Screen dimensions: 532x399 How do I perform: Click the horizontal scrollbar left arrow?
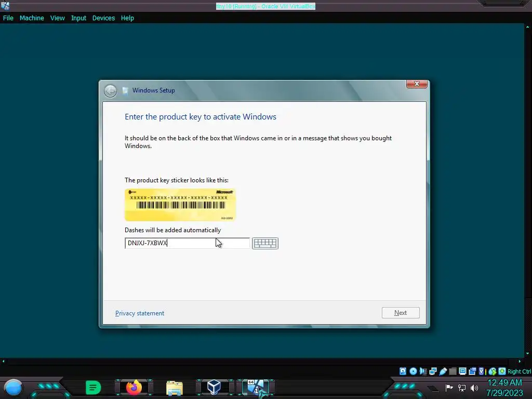4,362
